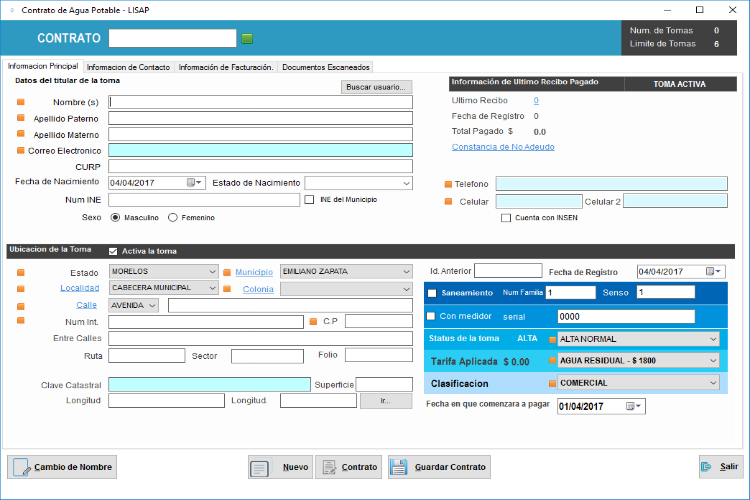The width and height of the screenshot is (750, 500).
Task: Select the Femenino radio button
Action: [x=173, y=217]
